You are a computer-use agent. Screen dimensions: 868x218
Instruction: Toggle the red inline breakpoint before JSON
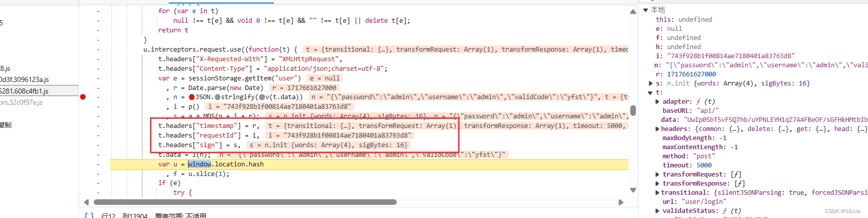pos(192,97)
